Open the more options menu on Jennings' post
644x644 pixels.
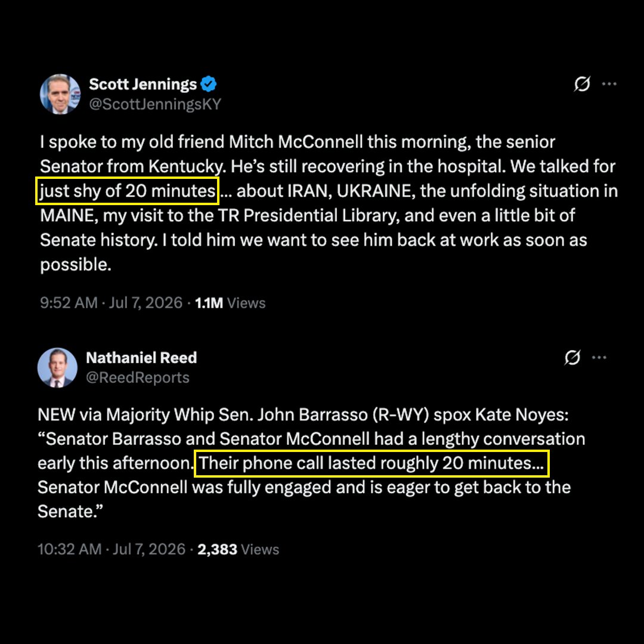pyautogui.click(x=609, y=84)
